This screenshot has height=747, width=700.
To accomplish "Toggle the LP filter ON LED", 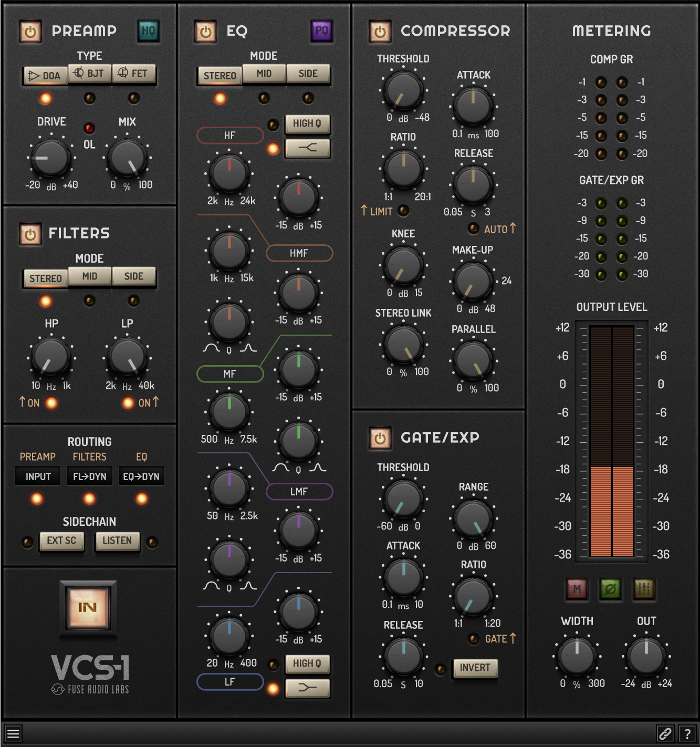I will point(128,403).
